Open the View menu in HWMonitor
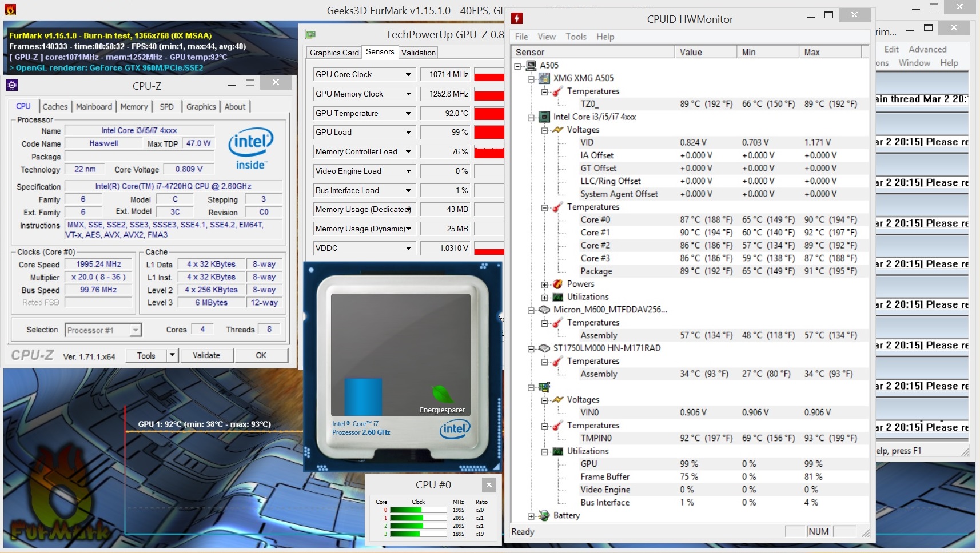Viewport: 980px width, 553px height. click(547, 37)
